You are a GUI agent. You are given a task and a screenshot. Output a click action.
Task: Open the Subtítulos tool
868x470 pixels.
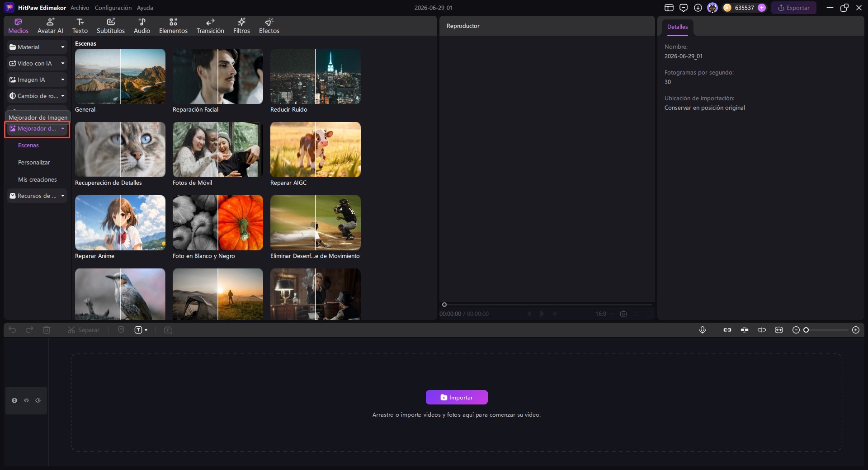111,26
